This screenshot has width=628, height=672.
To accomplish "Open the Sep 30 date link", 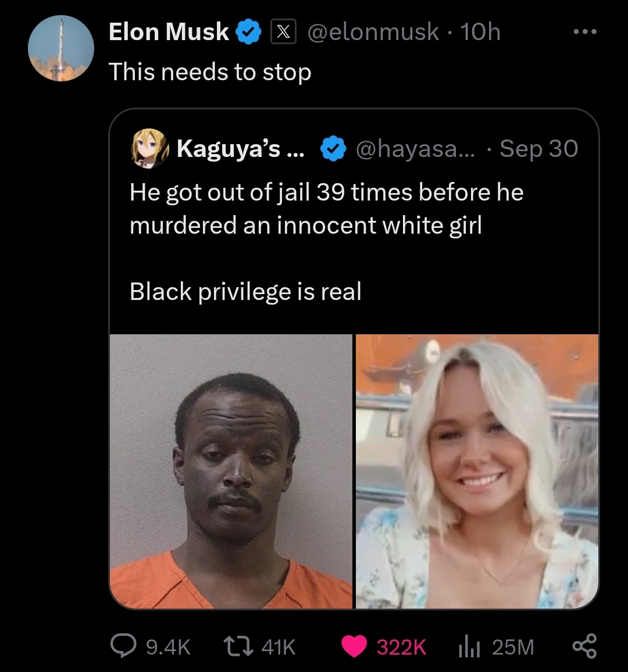I will point(538,149).
